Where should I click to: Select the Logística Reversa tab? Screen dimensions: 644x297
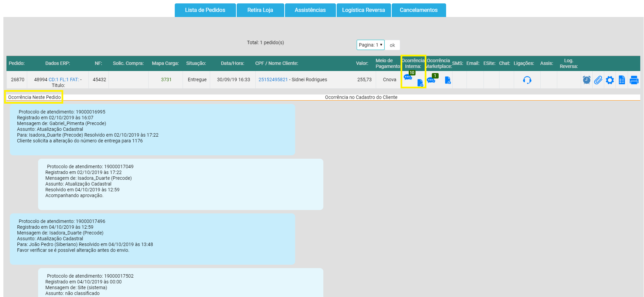363,10
